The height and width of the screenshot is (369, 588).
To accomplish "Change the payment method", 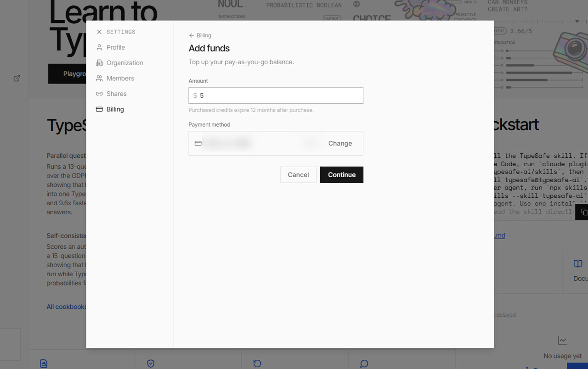I will coord(340,143).
